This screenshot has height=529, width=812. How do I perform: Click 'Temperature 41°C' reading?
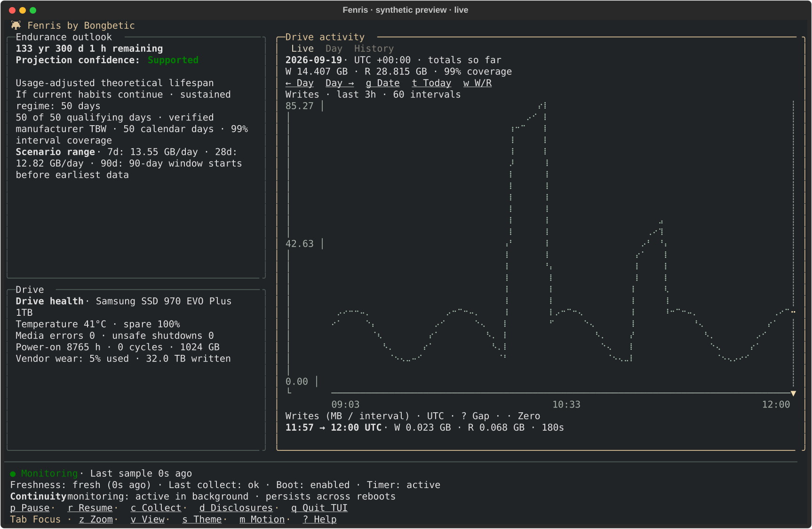(x=61, y=324)
